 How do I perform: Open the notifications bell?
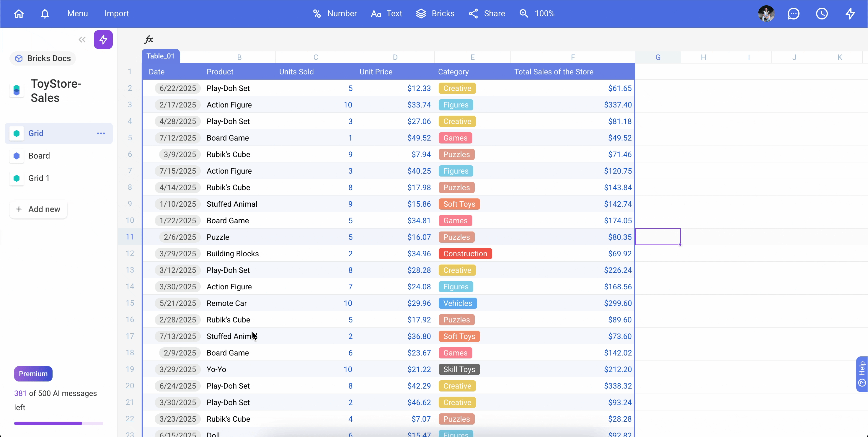tap(45, 14)
